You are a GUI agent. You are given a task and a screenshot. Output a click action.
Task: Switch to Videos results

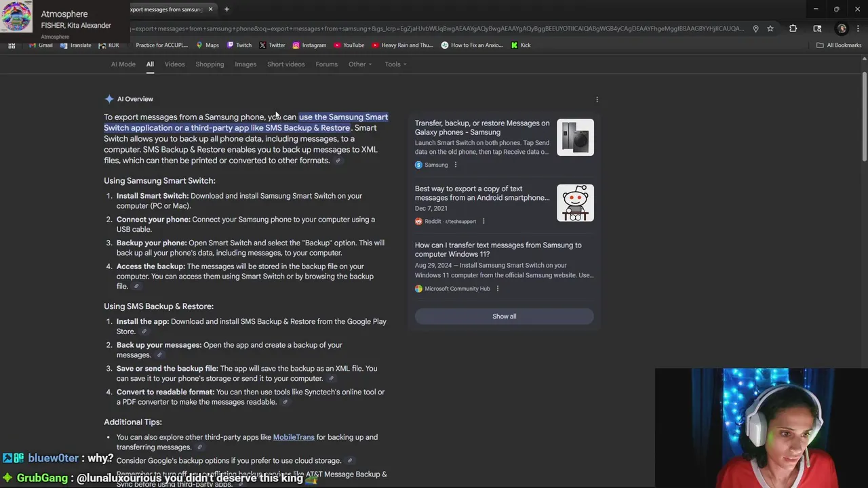tap(174, 64)
